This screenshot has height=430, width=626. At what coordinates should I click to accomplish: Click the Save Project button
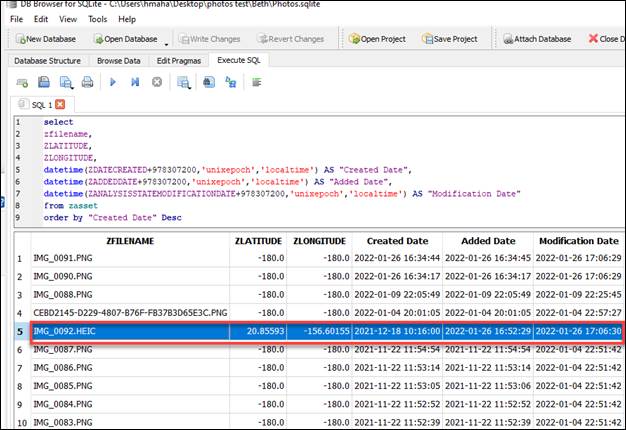[x=450, y=39]
